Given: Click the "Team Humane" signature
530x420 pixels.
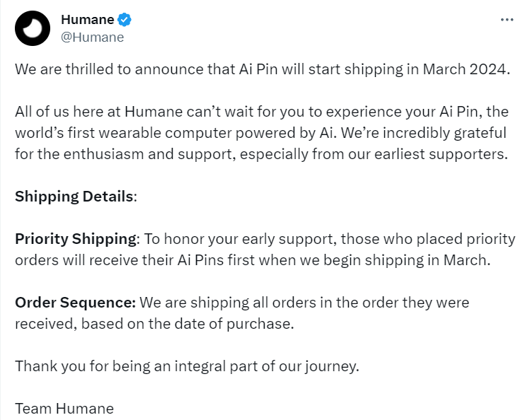Looking at the screenshot, I should [x=64, y=408].
